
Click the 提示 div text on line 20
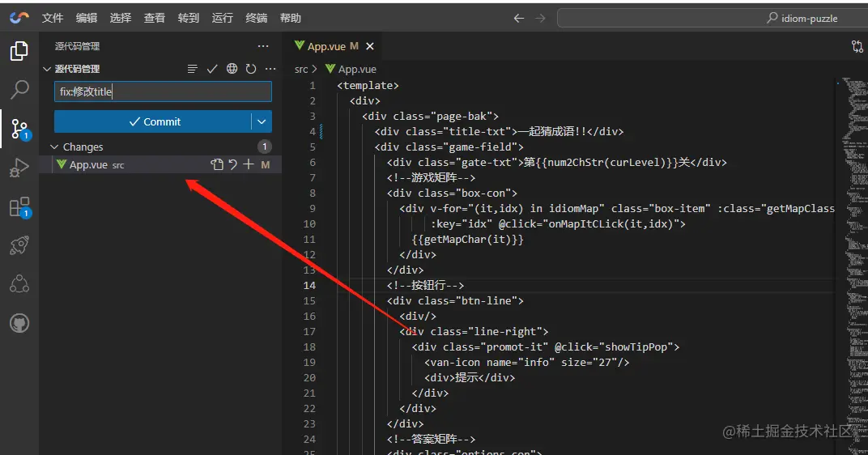coord(470,377)
